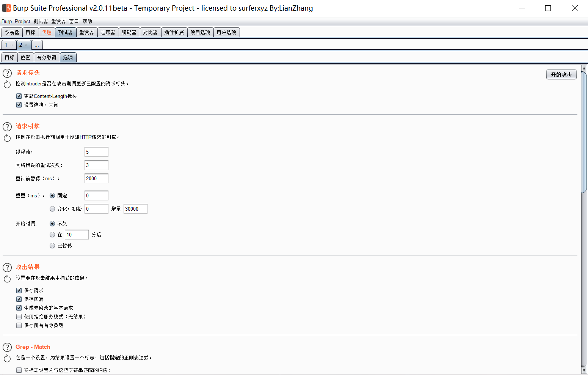Reset 请求标头 settings to defaults
This screenshot has height=375, width=588.
[x=7, y=84]
